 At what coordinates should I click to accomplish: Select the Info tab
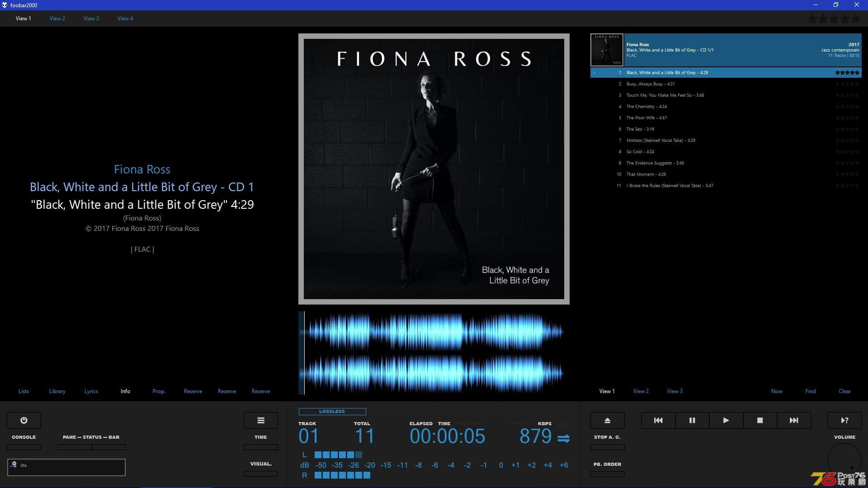[125, 391]
